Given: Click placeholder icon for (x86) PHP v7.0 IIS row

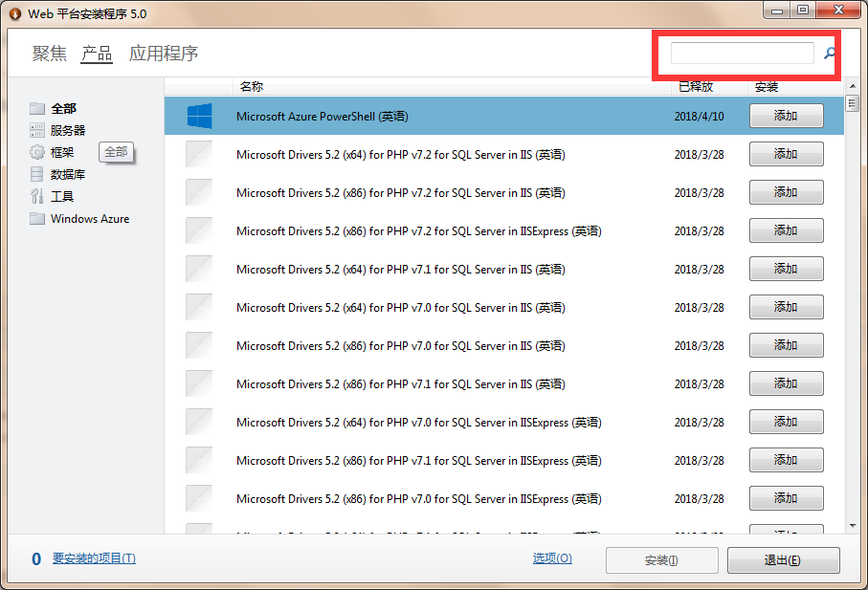Looking at the screenshot, I should click(x=199, y=345).
